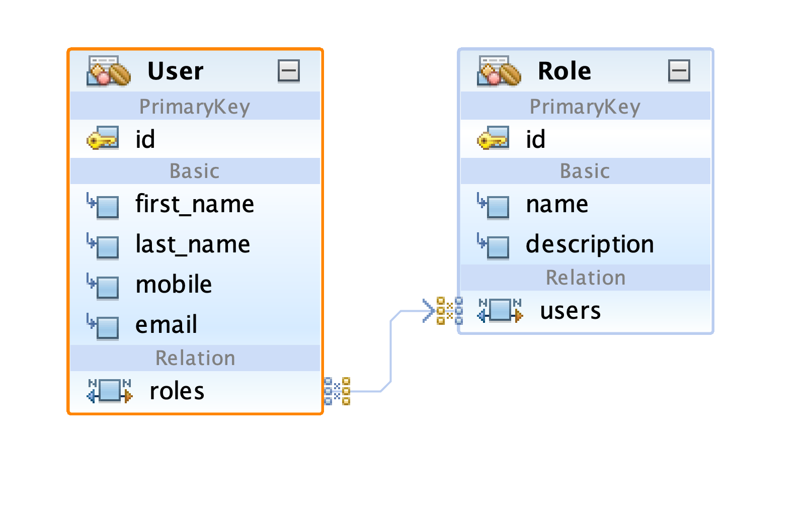Click the mobile attribute icon
Screen dimensions: 806x532
click(x=103, y=285)
